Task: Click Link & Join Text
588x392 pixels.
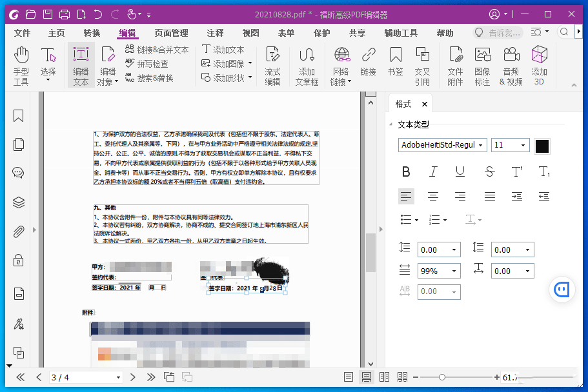Action: [157, 50]
